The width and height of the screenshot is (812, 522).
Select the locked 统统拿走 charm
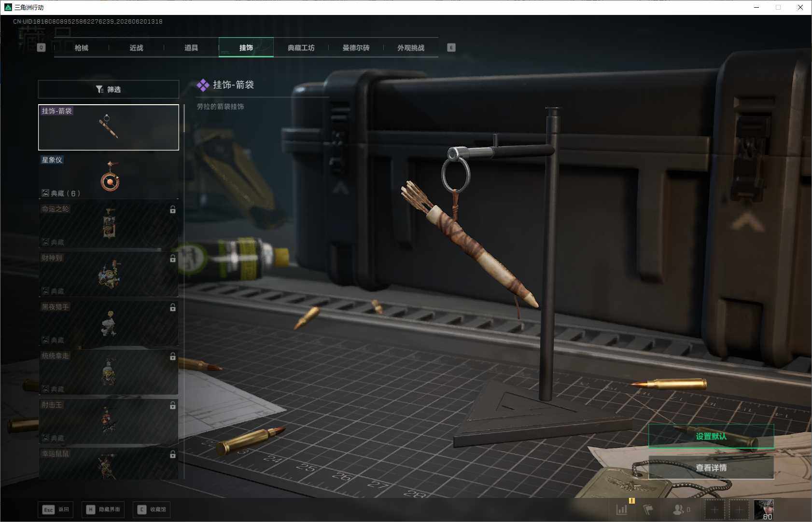(x=109, y=372)
